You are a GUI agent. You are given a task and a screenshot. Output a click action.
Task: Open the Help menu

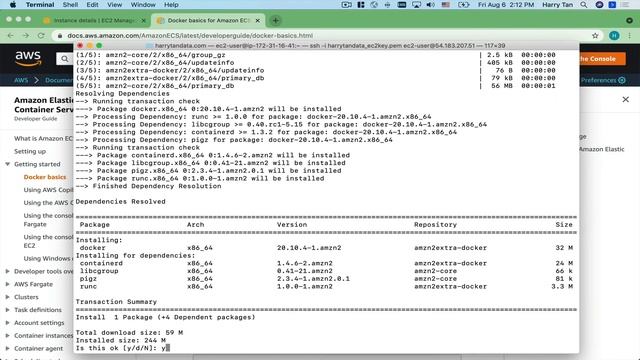click(x=171, y=5)
